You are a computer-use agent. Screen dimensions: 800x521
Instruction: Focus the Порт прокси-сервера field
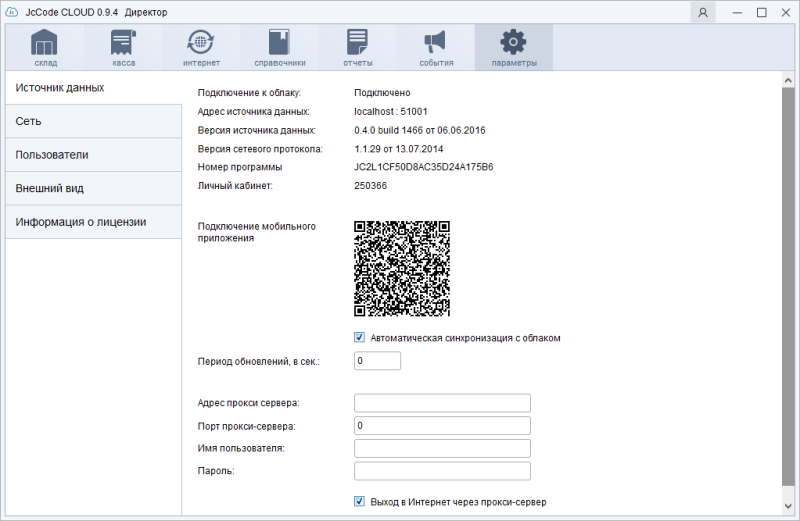click(x=442, y=426)
